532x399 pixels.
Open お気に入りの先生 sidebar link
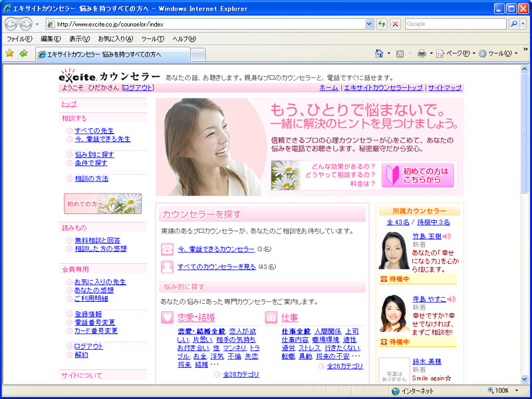coord(100,282)
